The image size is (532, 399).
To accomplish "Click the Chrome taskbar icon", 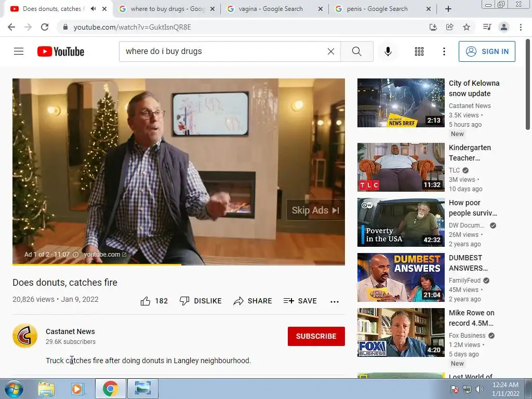I will tap(110, 389).
